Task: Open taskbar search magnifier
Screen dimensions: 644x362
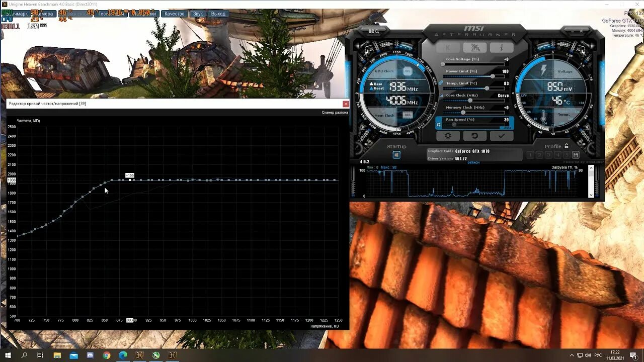Action: coord(24,355)
